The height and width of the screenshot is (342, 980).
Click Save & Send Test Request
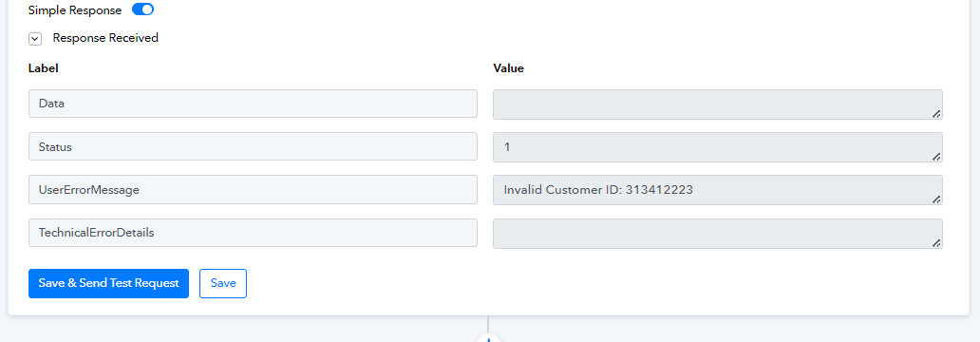(109, 283)
